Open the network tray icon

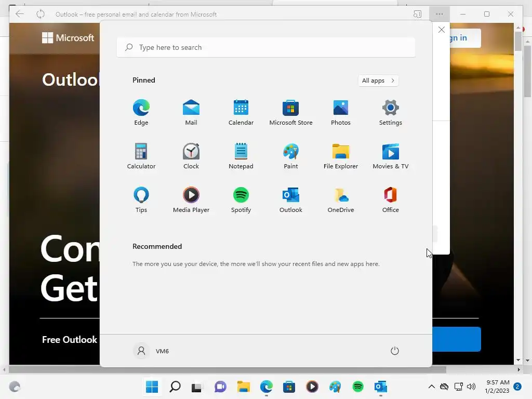pyautogui.click(x=458, y=387)
